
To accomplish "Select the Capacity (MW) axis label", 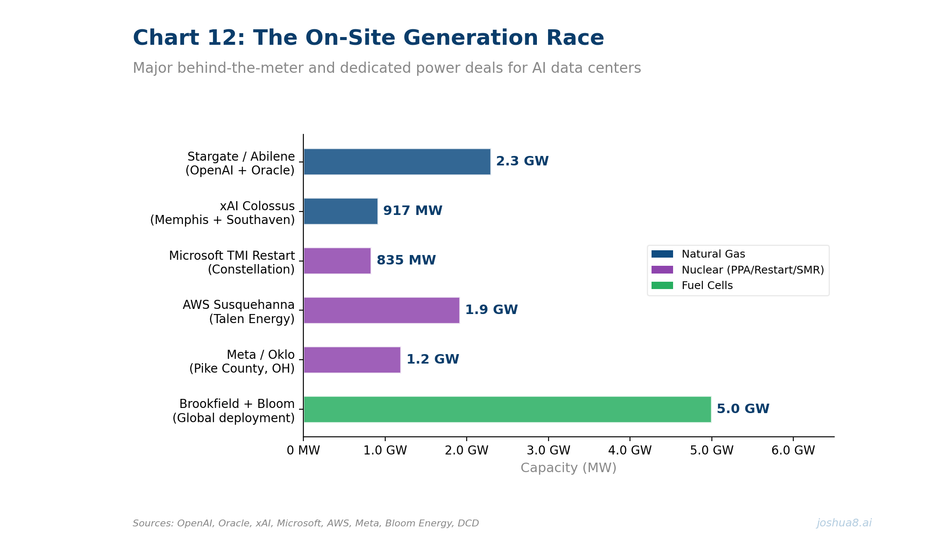I will point(569,468).
